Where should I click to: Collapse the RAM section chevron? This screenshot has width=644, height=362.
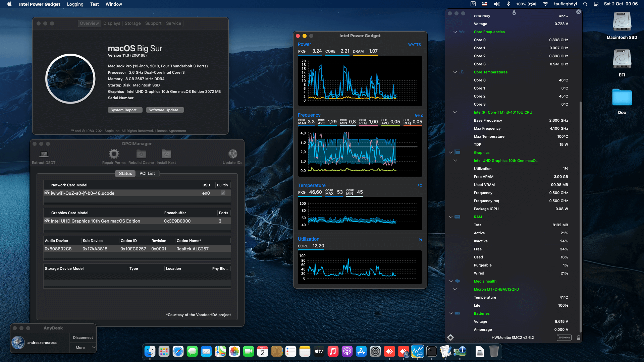click(x=451, y=217)
